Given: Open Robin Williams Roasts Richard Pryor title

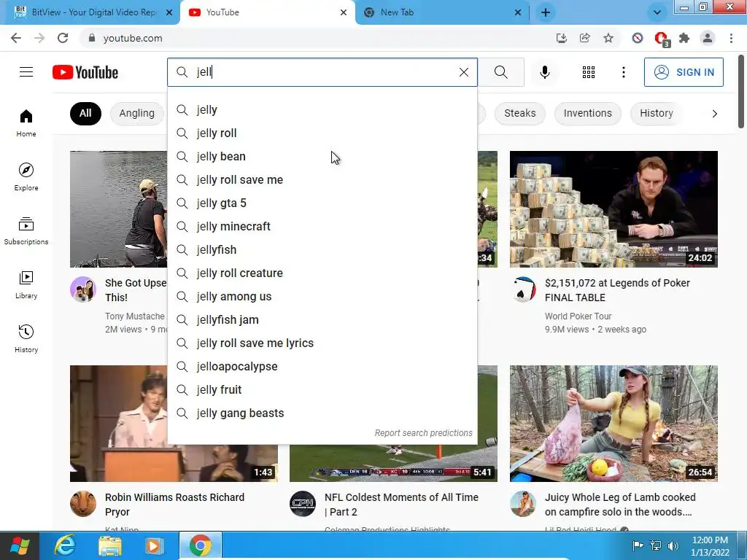Looking at the screenshot, I should (174, 505).
